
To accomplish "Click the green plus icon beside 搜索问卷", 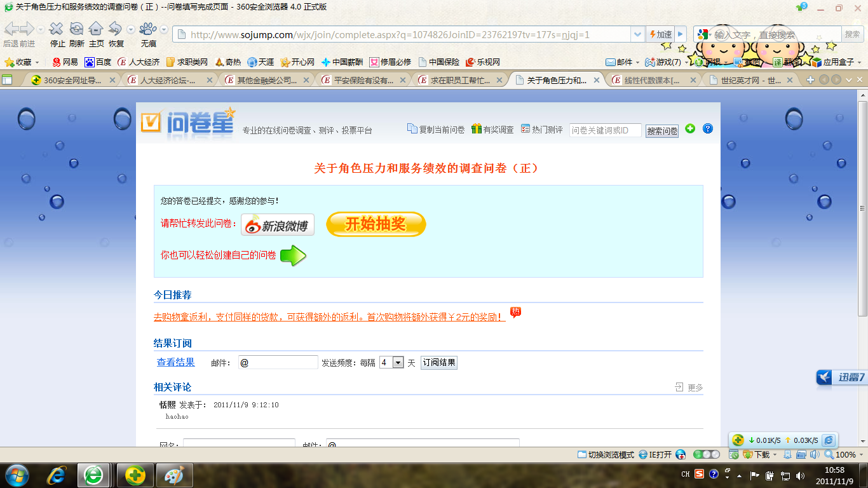I will point(690,128).
